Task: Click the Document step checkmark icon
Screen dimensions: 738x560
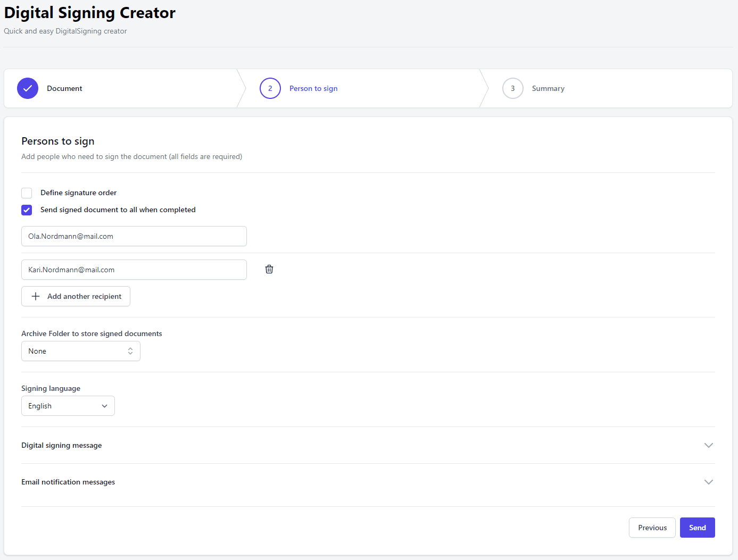Action: coord(28,88)
